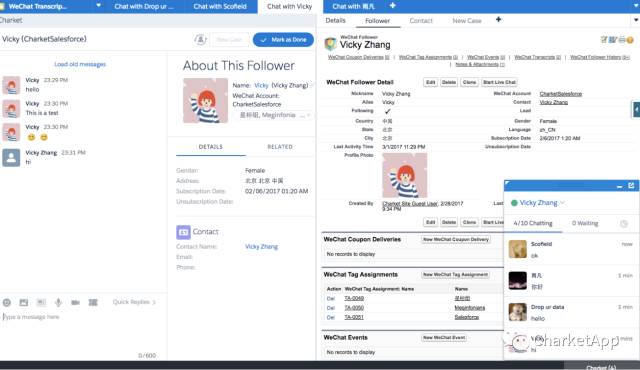Click the orange help icon on follower page

(630, 40)
